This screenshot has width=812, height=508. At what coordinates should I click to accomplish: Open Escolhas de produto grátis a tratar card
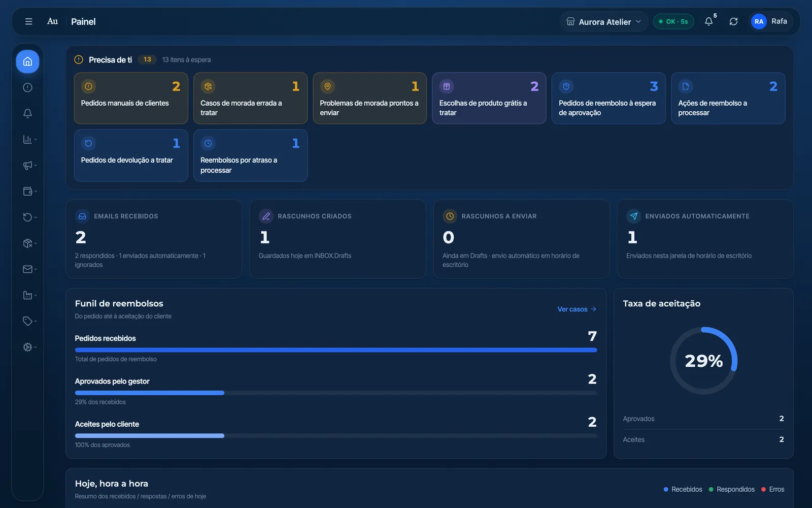pyautogui.click(x=489, y=98)
